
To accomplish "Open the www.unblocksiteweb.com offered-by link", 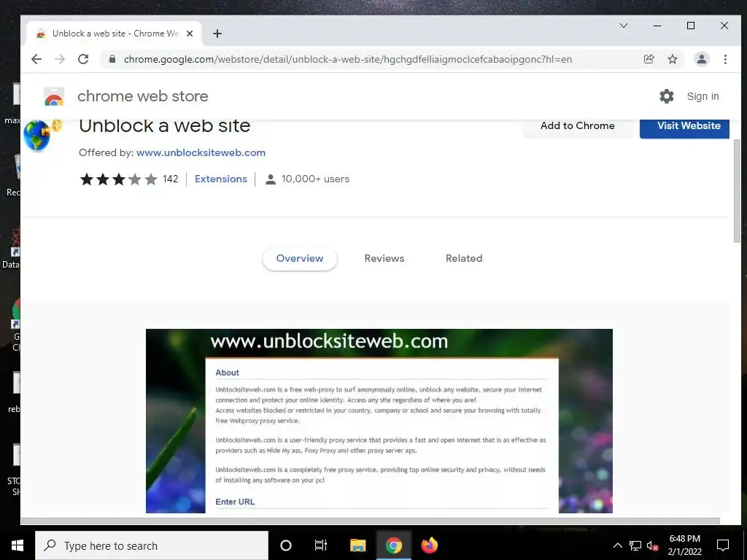I will coord(201,153).
